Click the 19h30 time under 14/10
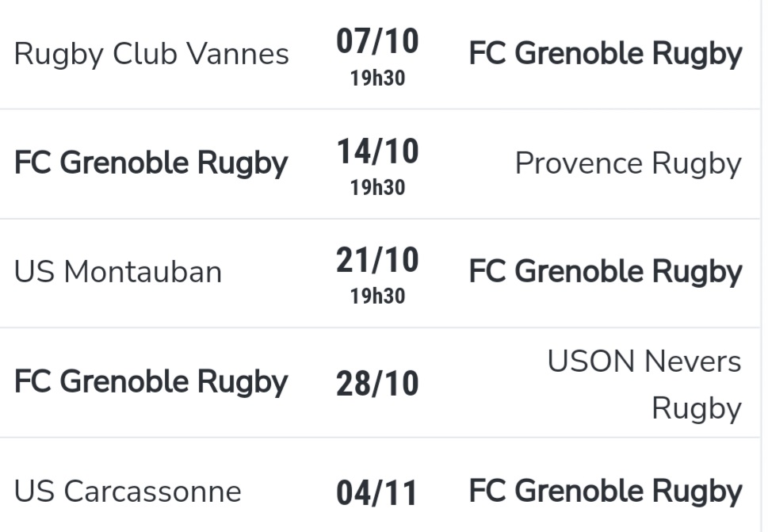The width and height of the screenshot is (768, 532). pos(377,188)
